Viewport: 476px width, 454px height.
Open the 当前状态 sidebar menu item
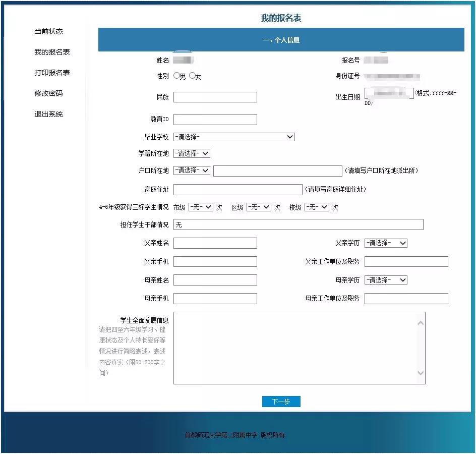click(x=48, y=31)
